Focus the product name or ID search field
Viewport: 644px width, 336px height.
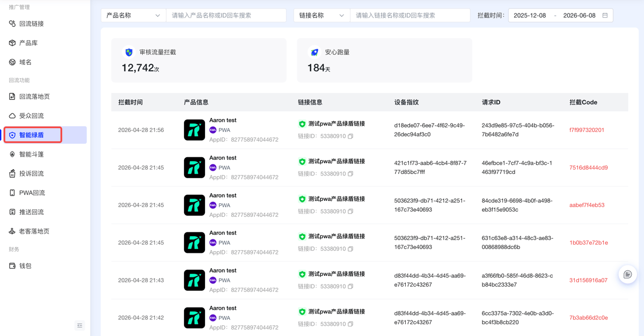click(226, 16)
